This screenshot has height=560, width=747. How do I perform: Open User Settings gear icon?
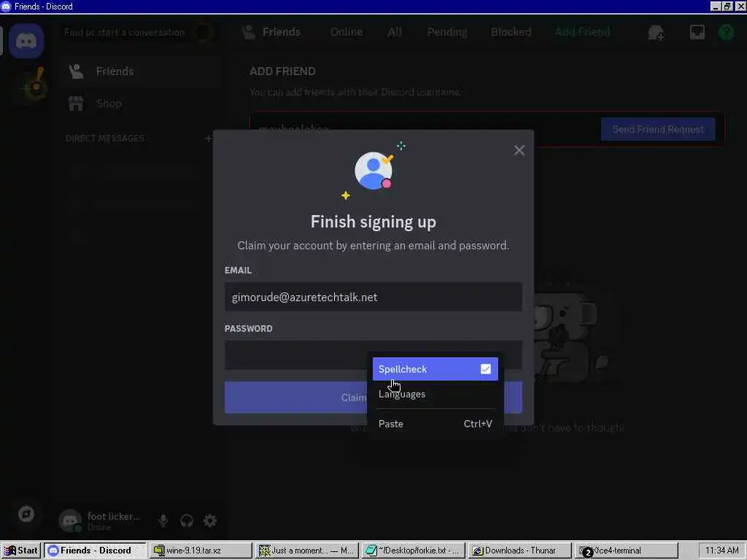click(210, 521)
